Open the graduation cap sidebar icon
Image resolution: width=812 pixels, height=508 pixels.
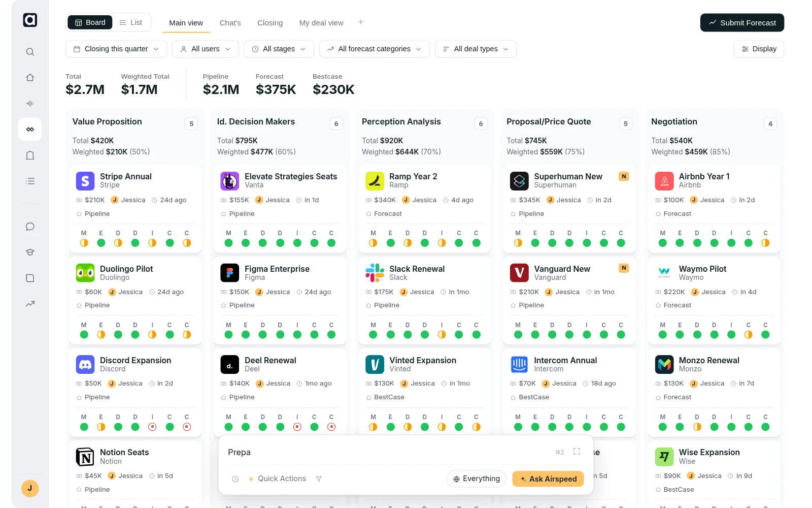click(30, 252)
